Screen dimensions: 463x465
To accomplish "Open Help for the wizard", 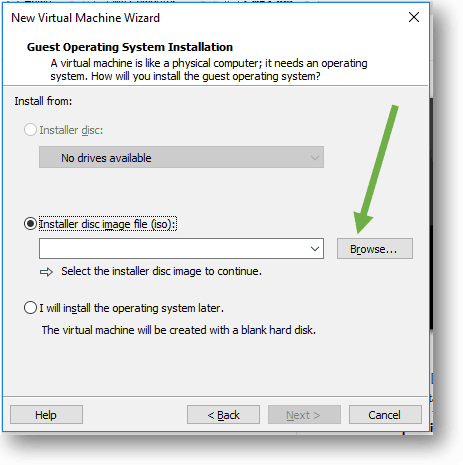I will [46, 415].
